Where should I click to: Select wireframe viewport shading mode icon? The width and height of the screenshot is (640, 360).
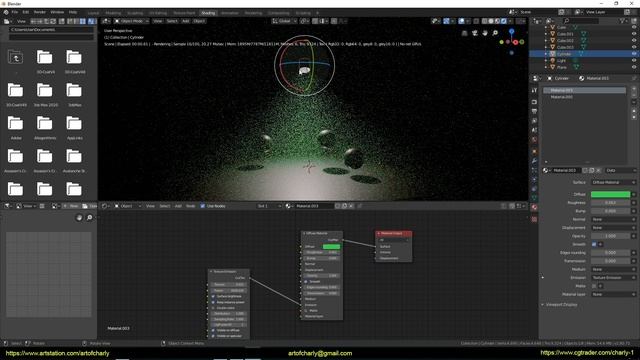[x=484, y=21]
